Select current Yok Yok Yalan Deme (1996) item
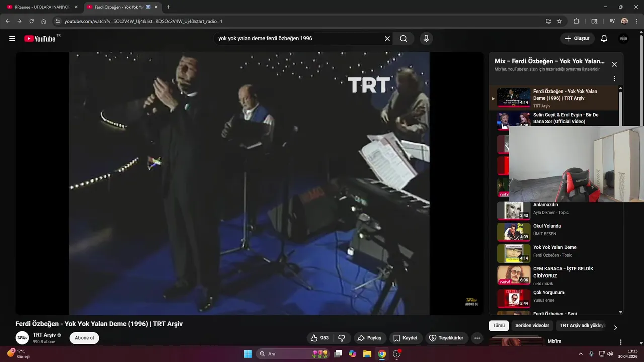The width and height of the screenshot is (644, 362). click(553, 98)
